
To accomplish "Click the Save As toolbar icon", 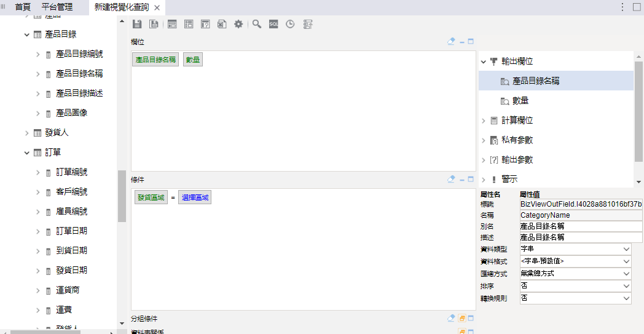I will tap(154, 24).
